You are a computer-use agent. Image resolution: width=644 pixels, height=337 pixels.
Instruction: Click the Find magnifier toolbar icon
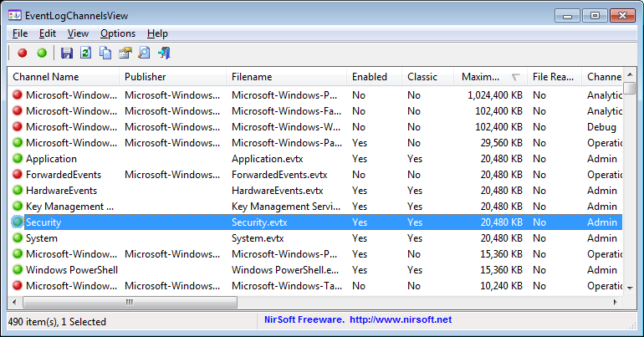[145, 54]
